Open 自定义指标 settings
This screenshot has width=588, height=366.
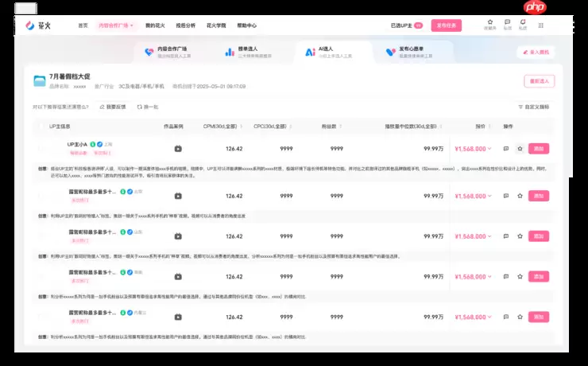[534, 107]
